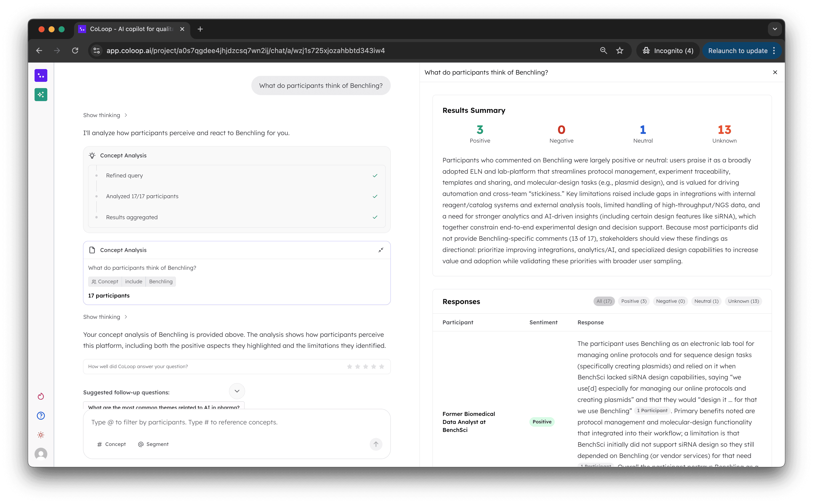The width and height of the screenshot is (813, 504).
Task: Click the send arrow button in the chat box
Action: click(x=376, y=444)
